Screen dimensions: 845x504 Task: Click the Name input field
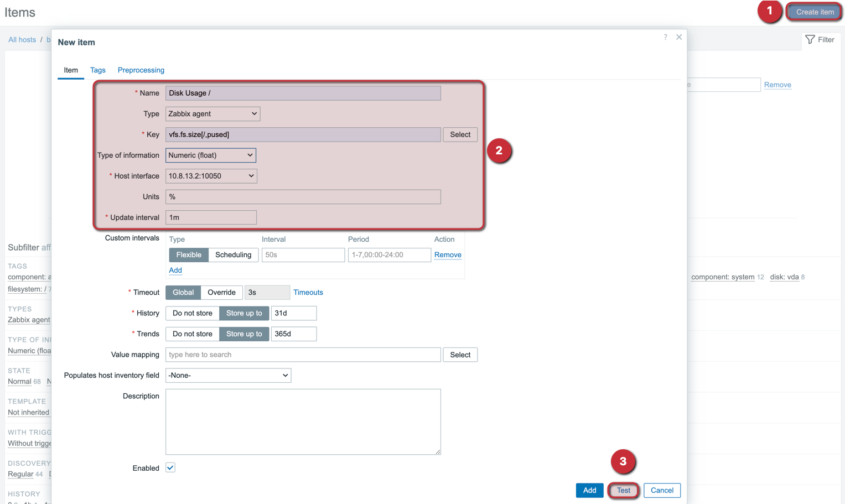(303, 93)
